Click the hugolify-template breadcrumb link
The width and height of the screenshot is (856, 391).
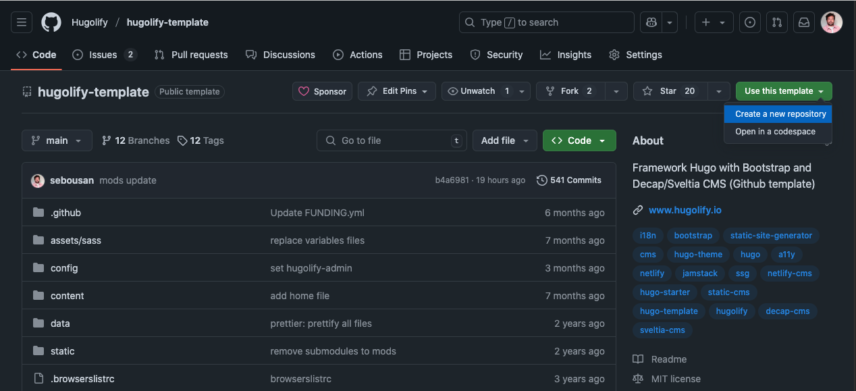[x=168, y=22]
